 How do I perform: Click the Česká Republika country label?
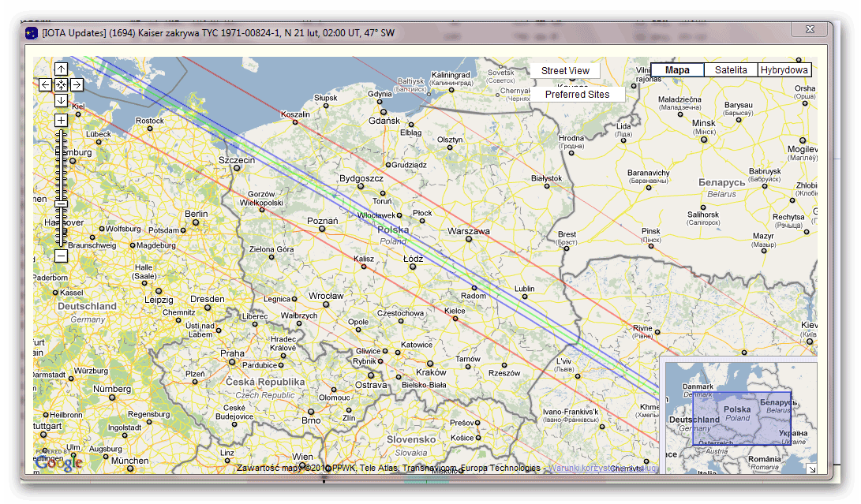(265, 382)
